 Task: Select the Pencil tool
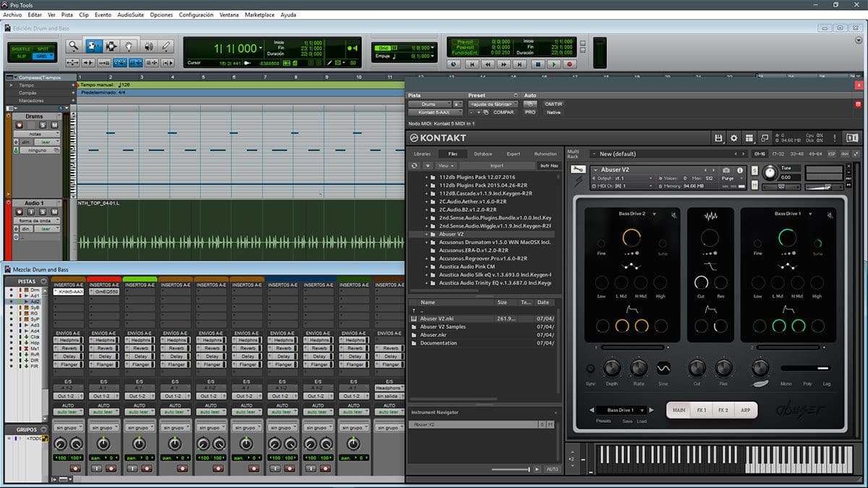[166, 46]
